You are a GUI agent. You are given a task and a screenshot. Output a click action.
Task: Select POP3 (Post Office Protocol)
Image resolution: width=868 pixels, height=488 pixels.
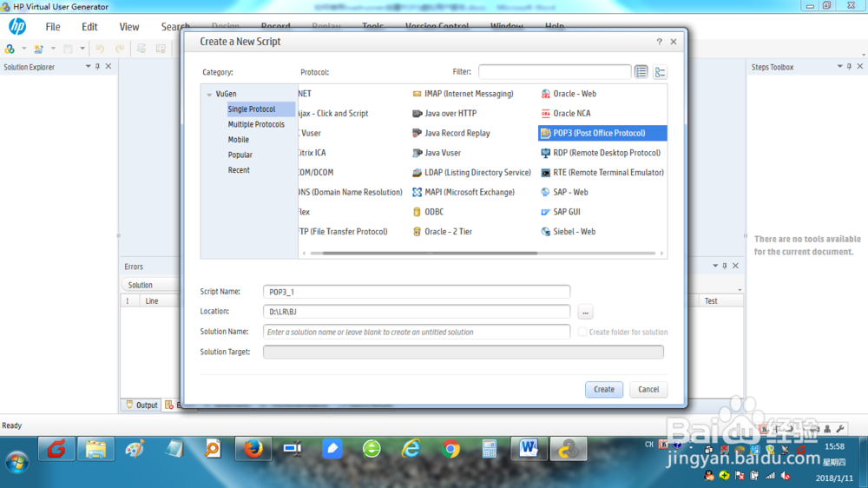click(x=602, y=133)
